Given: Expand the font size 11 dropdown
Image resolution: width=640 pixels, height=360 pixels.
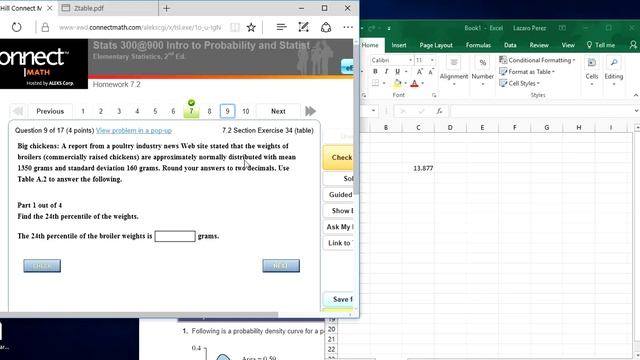Looking at the screenshot, I should click(432, 60).
